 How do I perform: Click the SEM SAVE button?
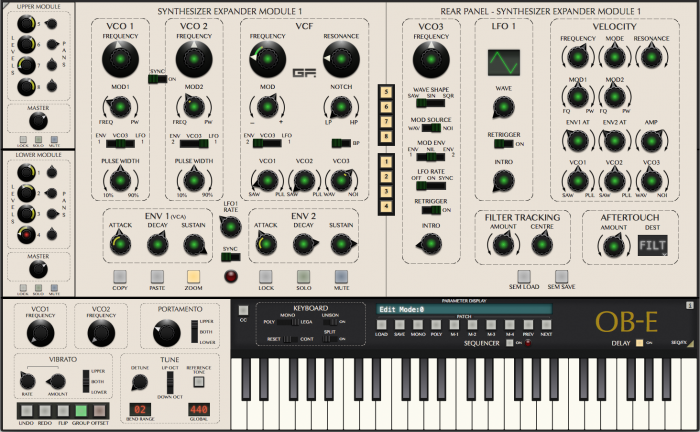[x=562, y=276]
